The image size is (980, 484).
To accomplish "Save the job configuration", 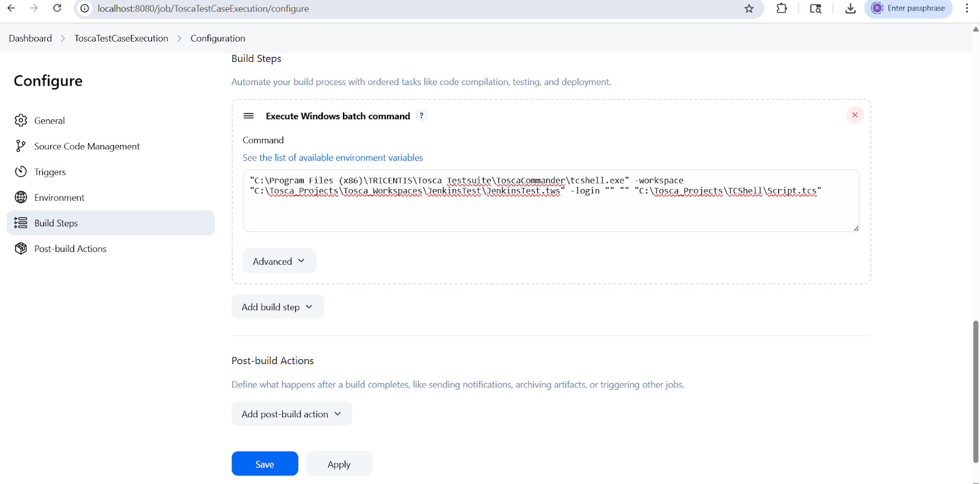I will coord(265,464).
